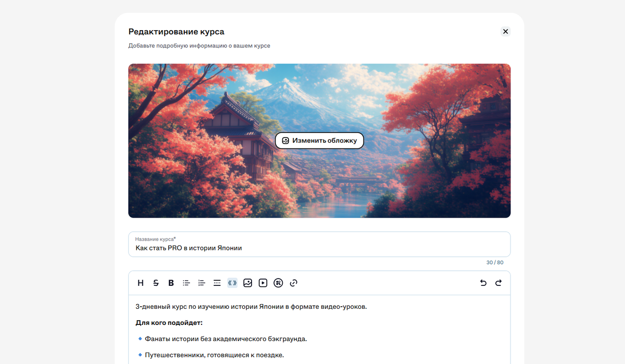
Task: Click the '30 / 80' character counter
Action: [495, 262]
